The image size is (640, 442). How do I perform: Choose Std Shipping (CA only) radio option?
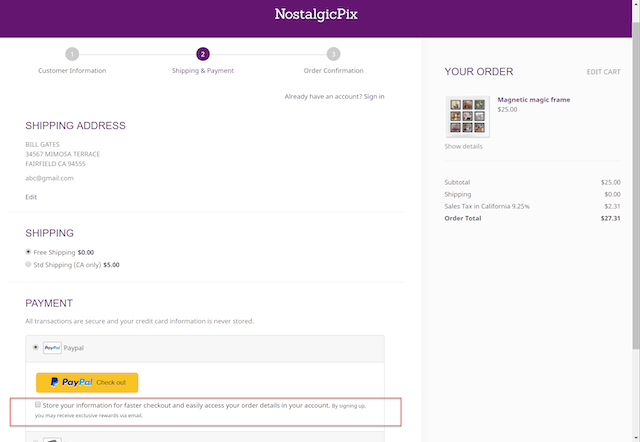(28, 264)
